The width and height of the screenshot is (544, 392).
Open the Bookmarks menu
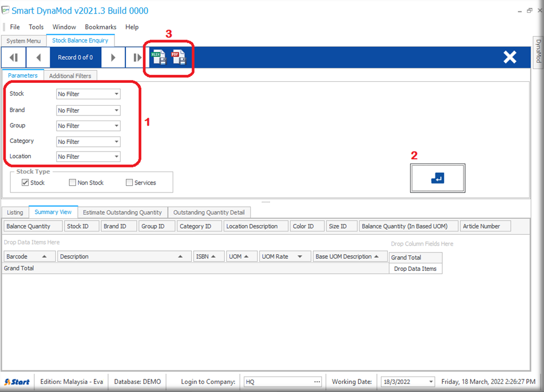coord(100,27)
